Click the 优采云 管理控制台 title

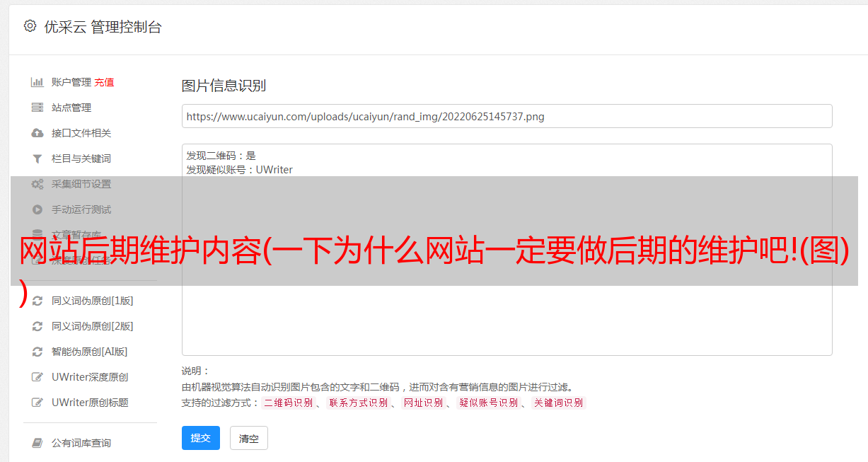pos(103,27)
